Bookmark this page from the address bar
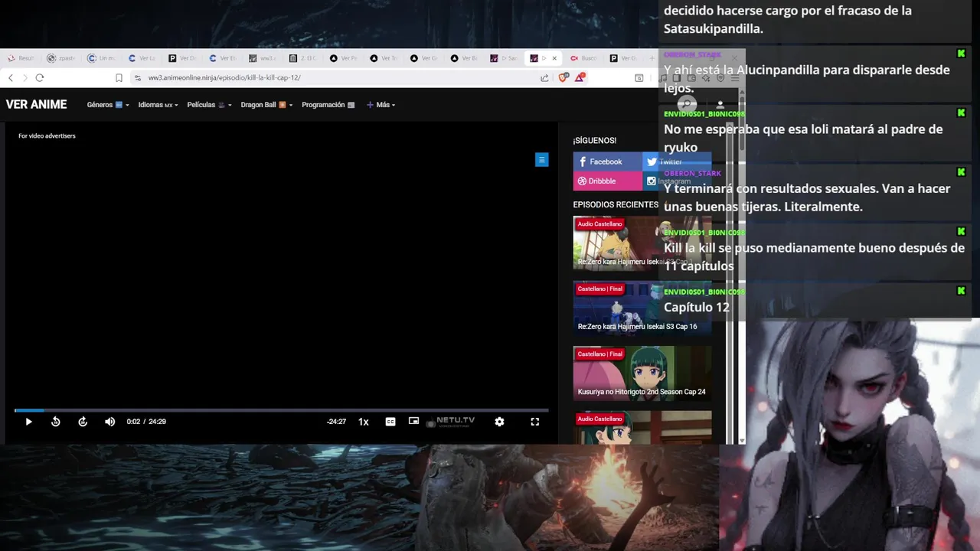980x551 pixels. click(x=119, y=77)
